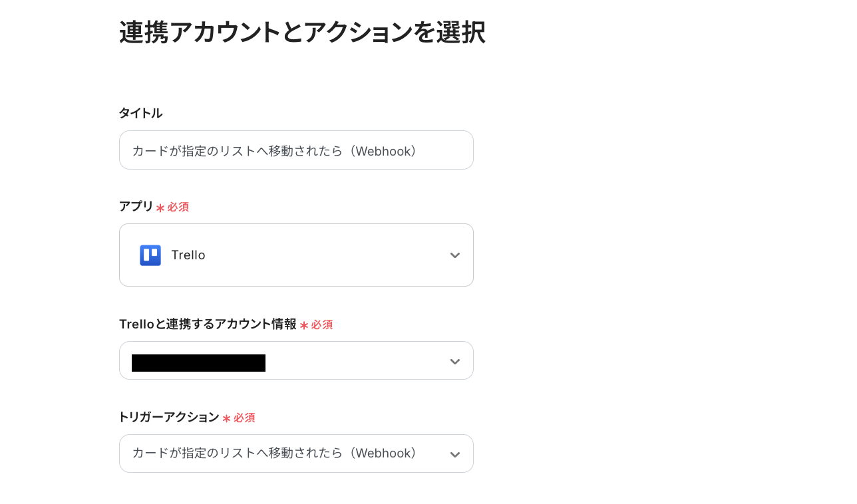Image resolution: width=857 pixels, height=504 pixels.
Task: Click the red asterisk beside トリガーアクション
Action: [226, 419]
